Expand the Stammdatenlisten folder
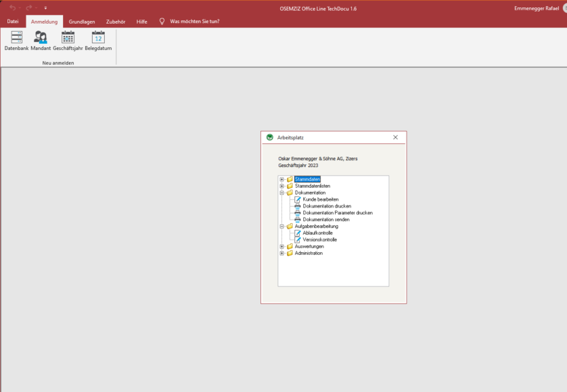 (282, 186)
